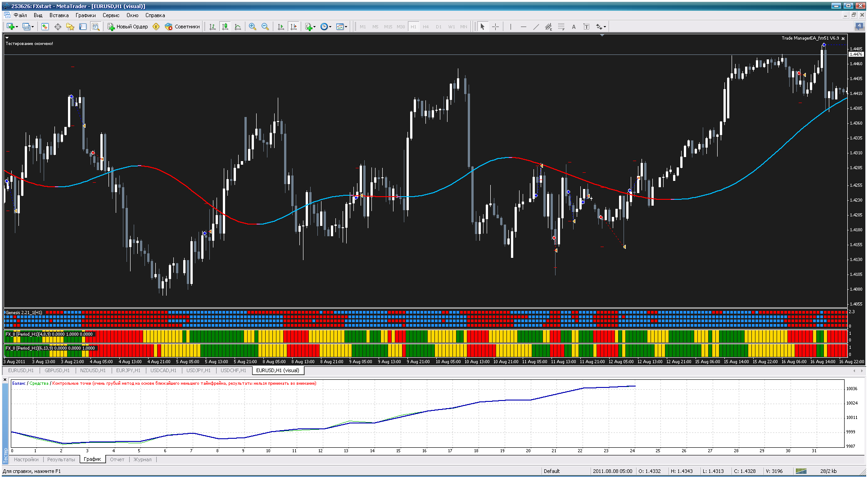Switch to NZDUSD,H1 chart tab
The height and width of the screenshot is (477, 868).
pyautogui.click(x=93, y=370)
